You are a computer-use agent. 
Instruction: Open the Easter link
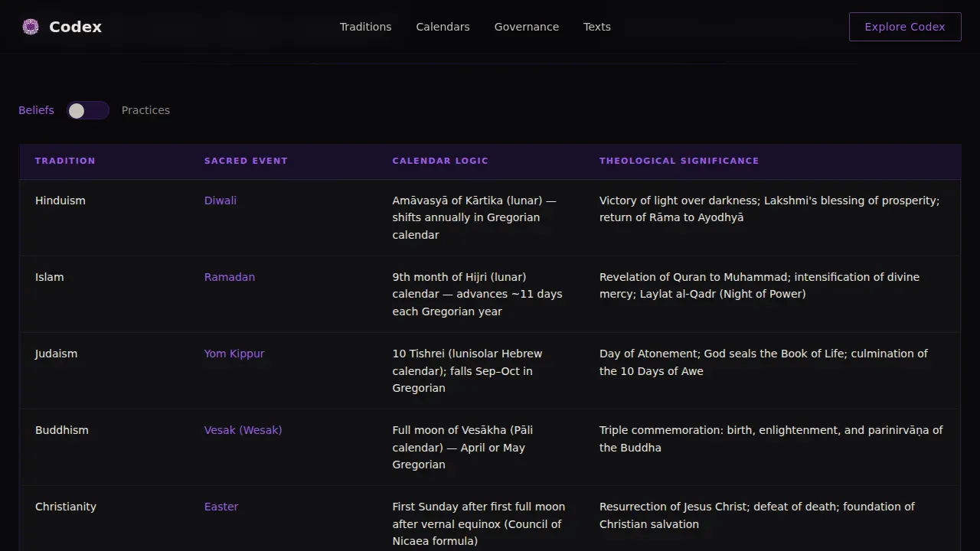click(x=221, y=507)
